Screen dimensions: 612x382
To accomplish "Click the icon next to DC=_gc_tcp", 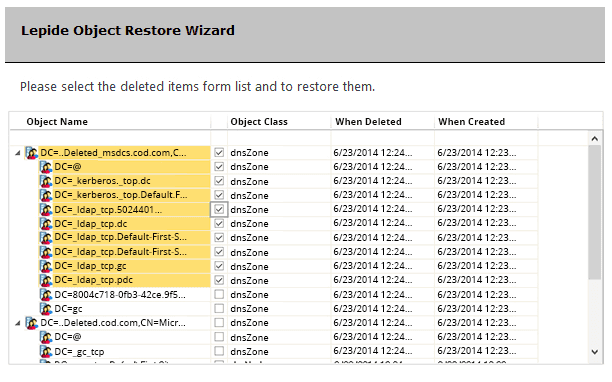I will 46,351.
